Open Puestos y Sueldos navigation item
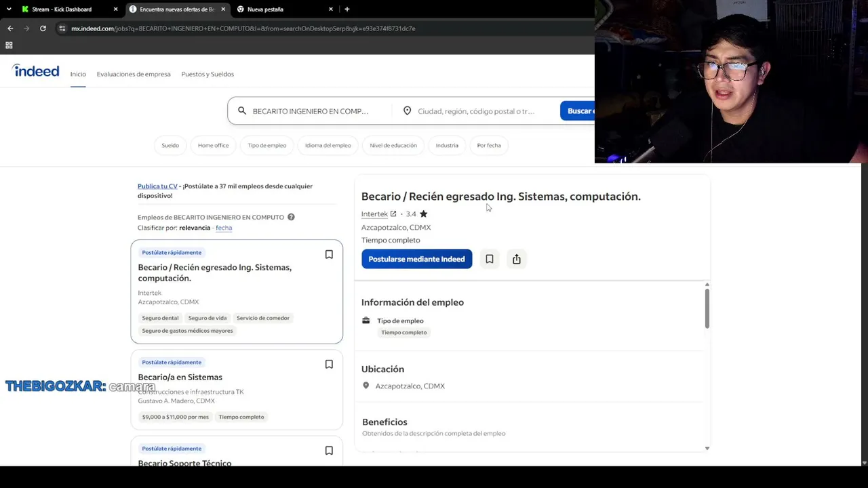 coord(208,74)
